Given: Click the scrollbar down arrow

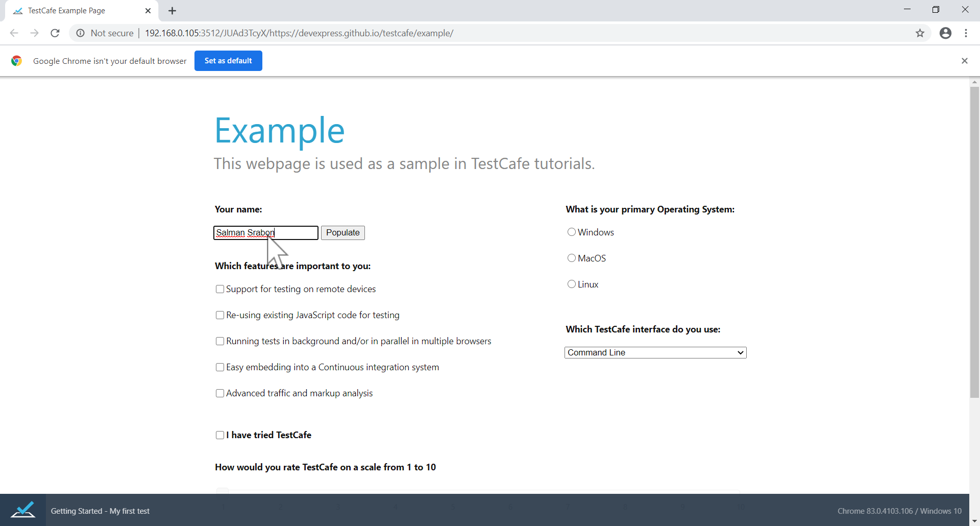Looking at the screenshot, I should pos(974,521).
